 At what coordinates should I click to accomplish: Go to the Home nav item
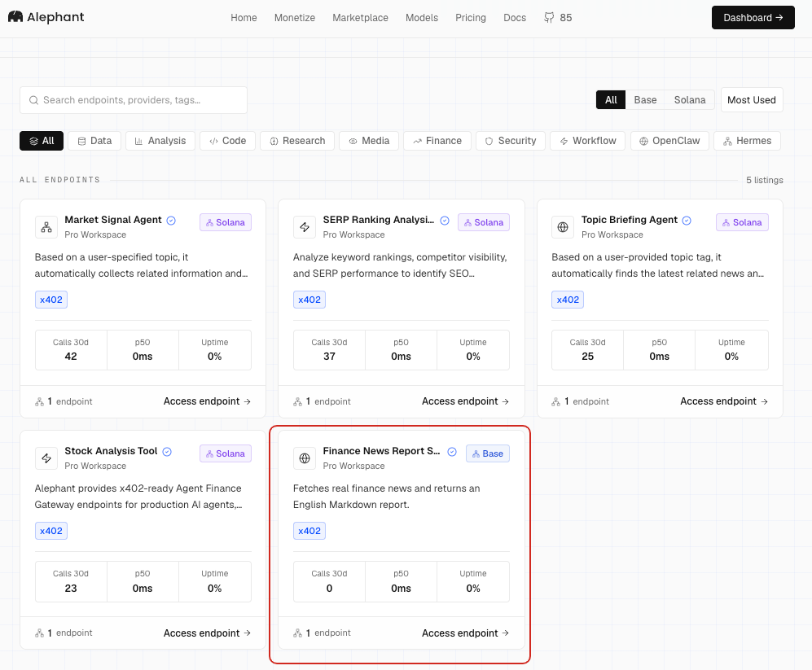point(244,18)
